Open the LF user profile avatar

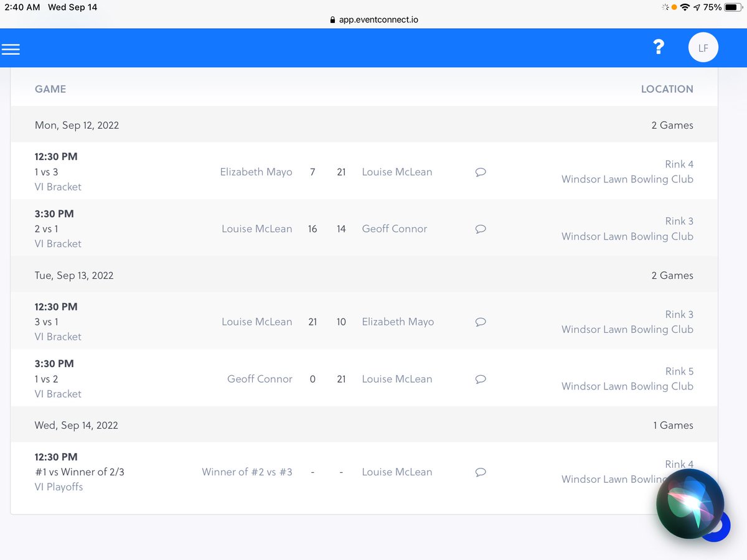(x=703, y=48)
